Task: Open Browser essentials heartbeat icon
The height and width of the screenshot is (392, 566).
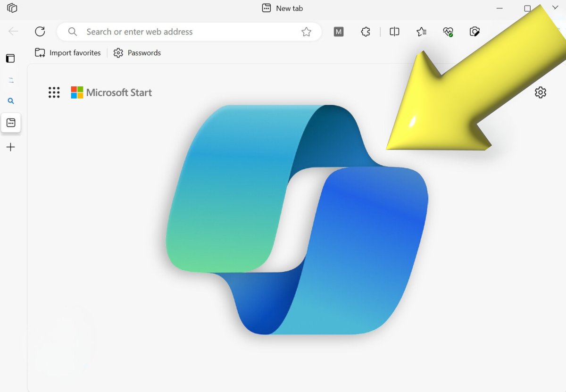Action: (x=448, y=32)
